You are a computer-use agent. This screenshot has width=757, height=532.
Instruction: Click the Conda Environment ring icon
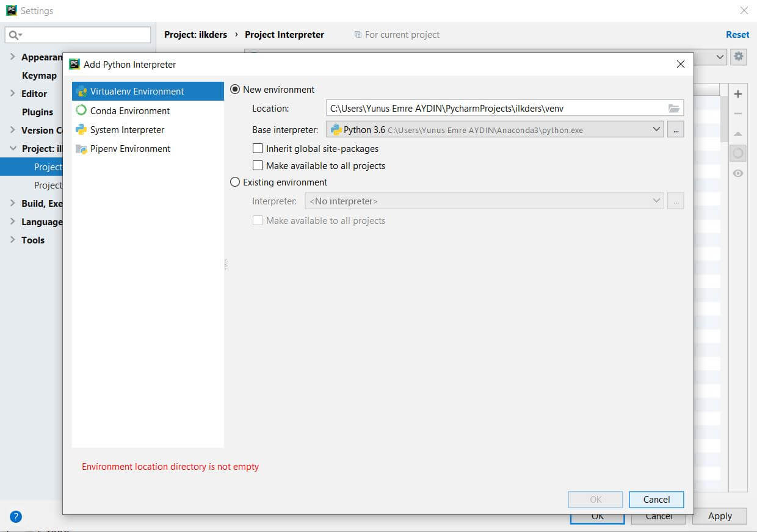tap(81, 110)
